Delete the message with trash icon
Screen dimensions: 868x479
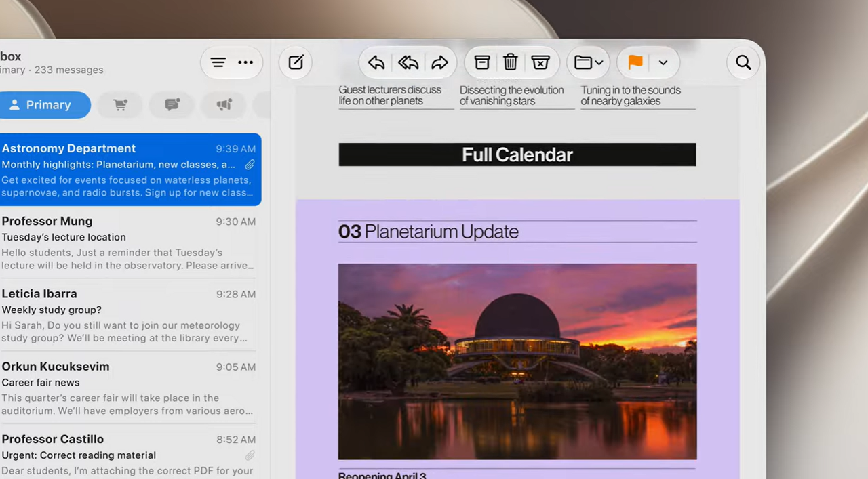511,62
